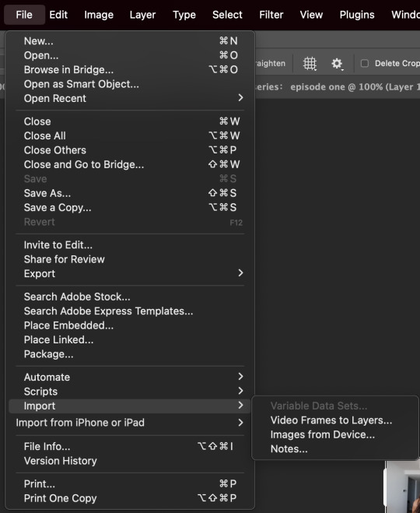Select Search Adobe Stock...
The height and width of the screenshot is (513, 420).
click(x=130, y=297)
